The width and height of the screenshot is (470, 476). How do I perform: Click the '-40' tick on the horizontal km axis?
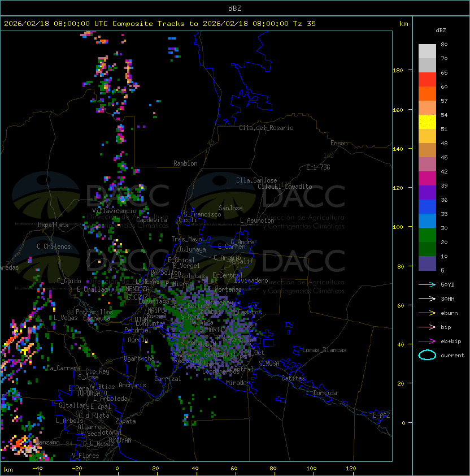(x=37, y=469)
